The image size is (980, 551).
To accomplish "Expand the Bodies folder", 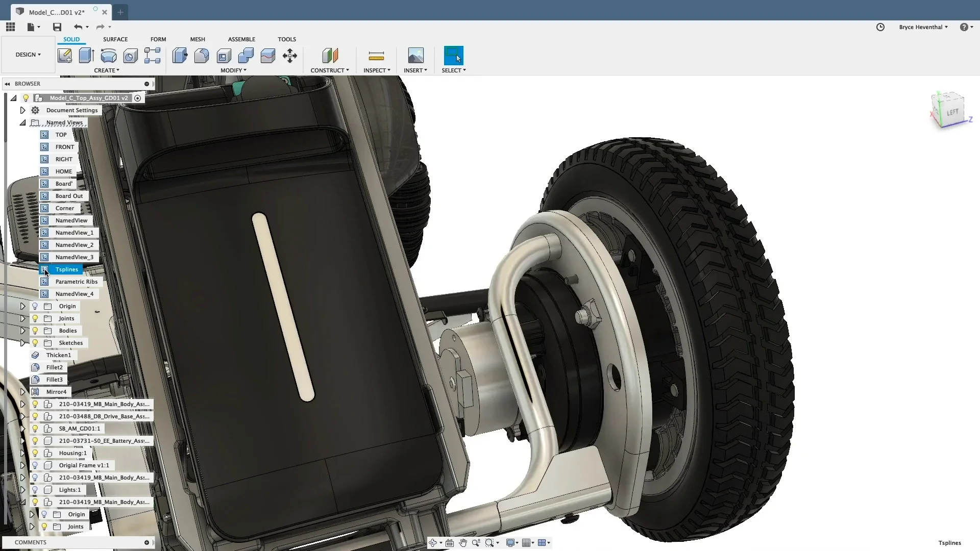I will tap(23, 330).
